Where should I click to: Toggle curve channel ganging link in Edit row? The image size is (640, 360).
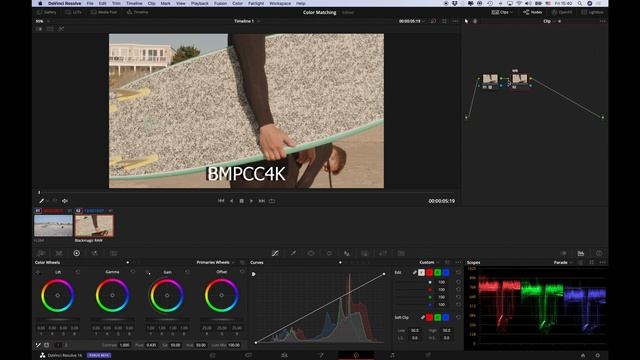point(415,273)
